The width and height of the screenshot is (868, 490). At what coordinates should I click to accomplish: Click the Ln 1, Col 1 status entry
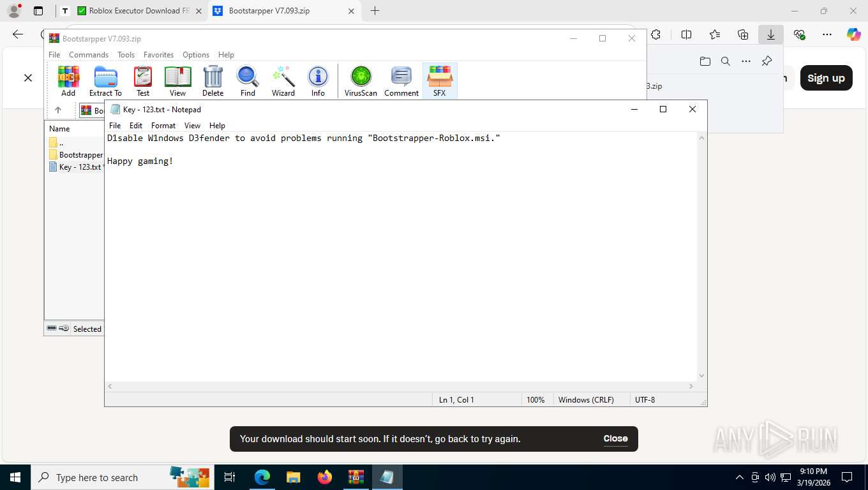pyautogui.click(x=456, y=399)
